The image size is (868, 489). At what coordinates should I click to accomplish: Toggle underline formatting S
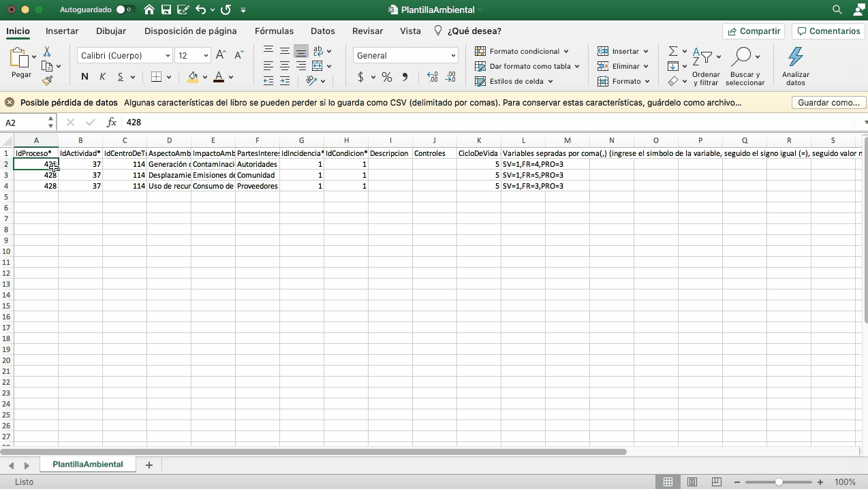[x=121, y=77]
